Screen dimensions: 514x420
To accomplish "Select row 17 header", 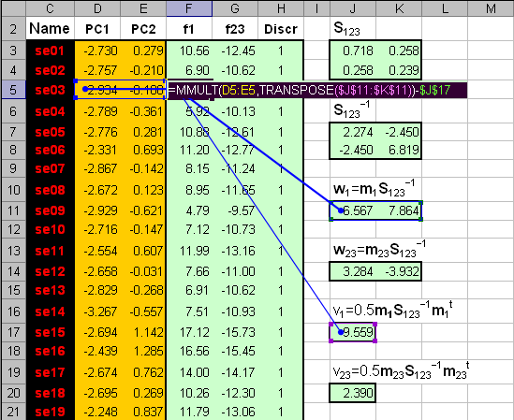I will pos(13,332).
